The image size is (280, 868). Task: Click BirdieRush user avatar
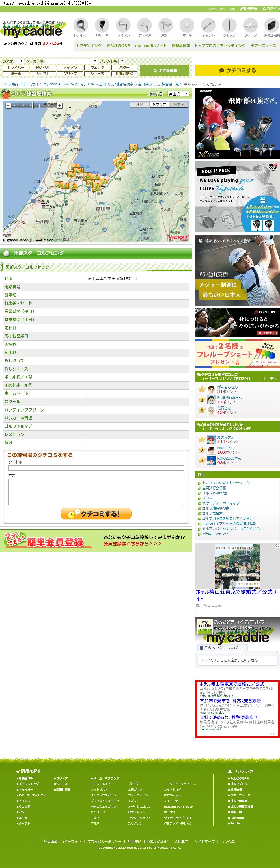[x=211, y=400]
